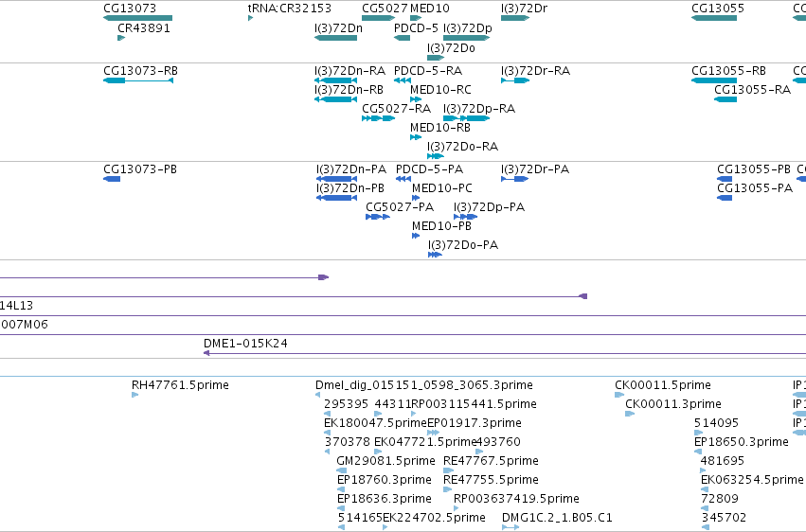Click the PDCD-5-PA protein glyph
The width and height of the screenshot is (806, 532).
(x=403, y=179)
